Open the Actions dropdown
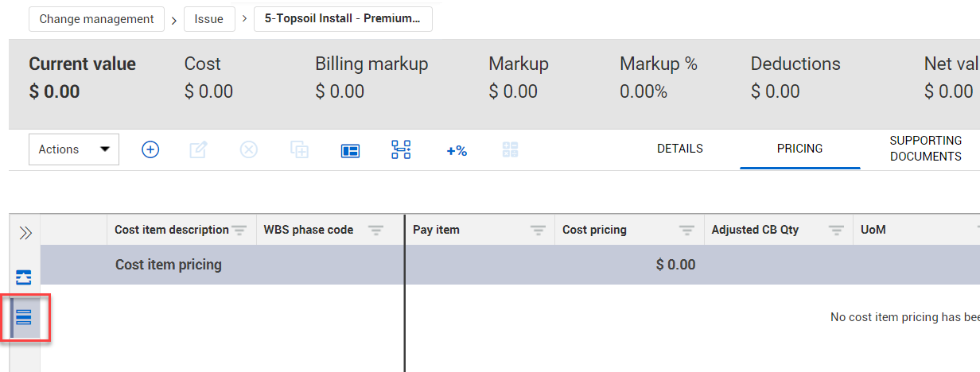Screen dimensions: 980x372 (x=74, y=149)
